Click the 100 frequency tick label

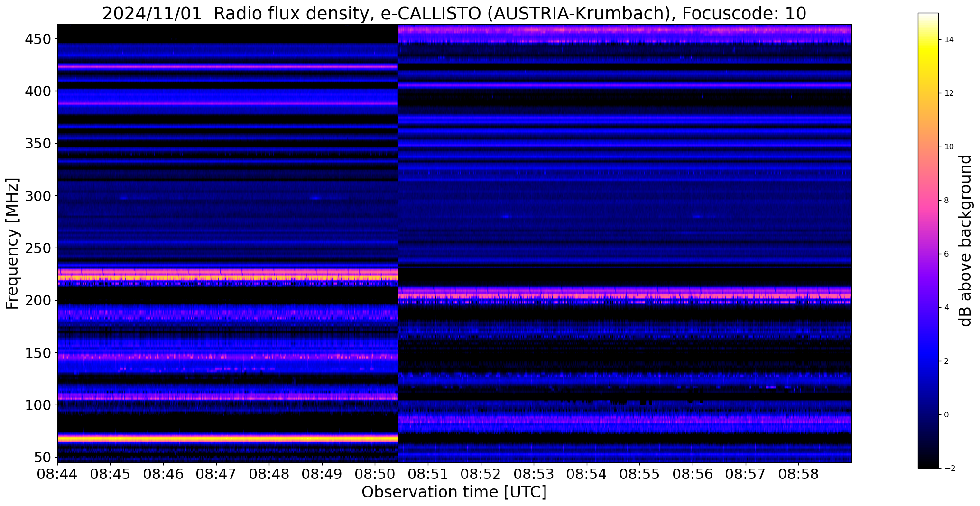pos(38,405)
